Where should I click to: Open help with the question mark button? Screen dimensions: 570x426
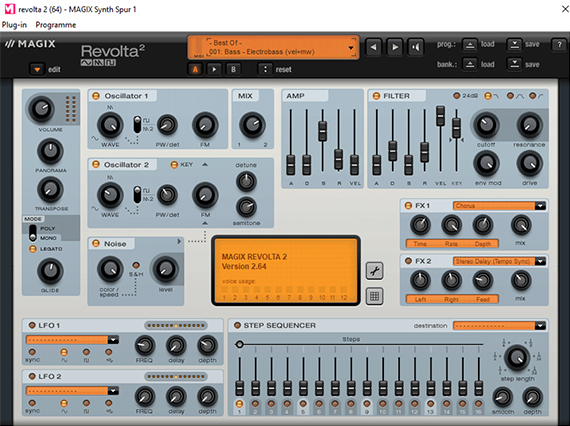[x=559, y=44]
